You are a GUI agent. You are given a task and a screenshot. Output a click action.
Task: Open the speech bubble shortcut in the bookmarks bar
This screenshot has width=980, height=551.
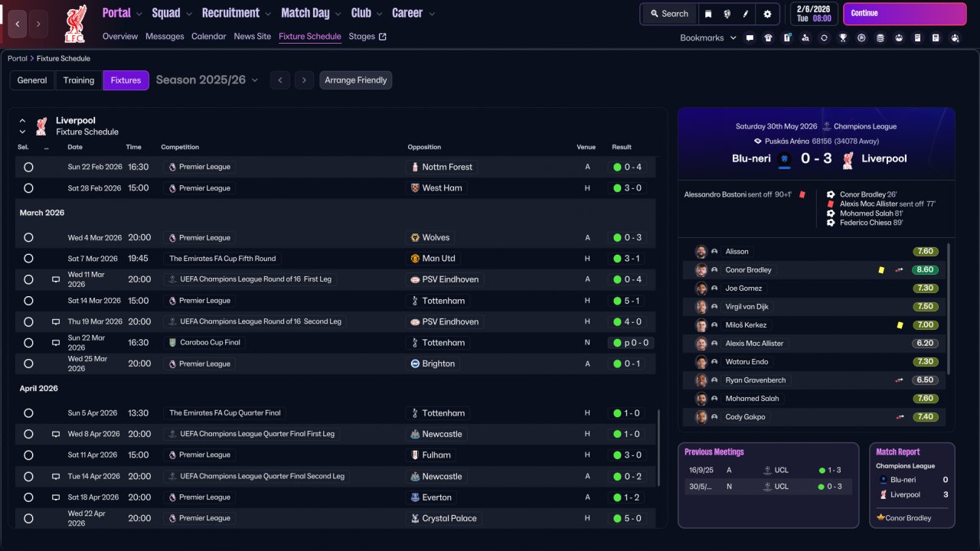point(750,37)
